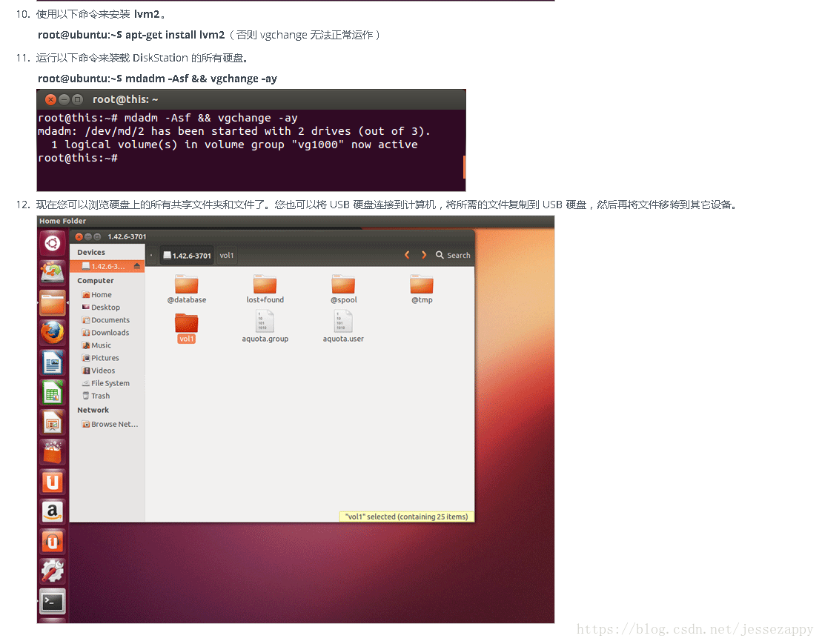Viewport: 822px width, 644px height.
Task: Open Ubuntu Software Center bag icon
Action: 53,452
